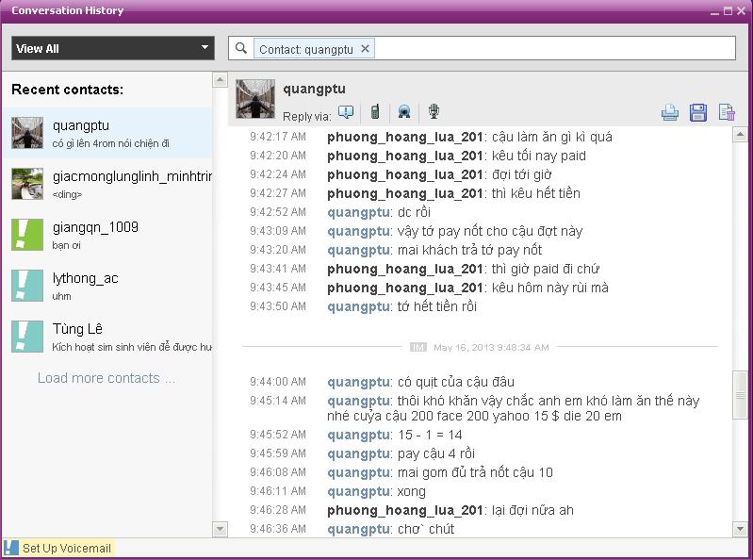This screenshot has width=753, height=560.
Task: Open the Set Up Voicemail link
Action: (67, 548)
